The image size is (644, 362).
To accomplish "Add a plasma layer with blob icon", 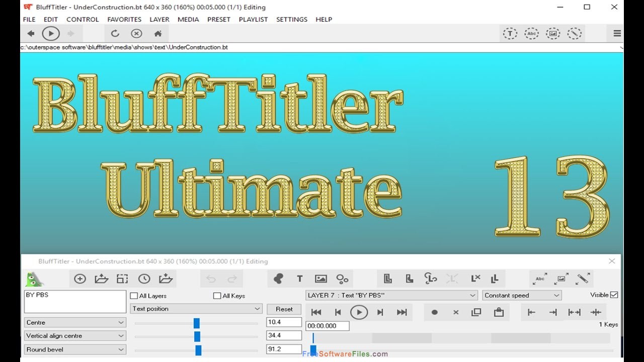I will pyautogui.click(x=278, y=279).
